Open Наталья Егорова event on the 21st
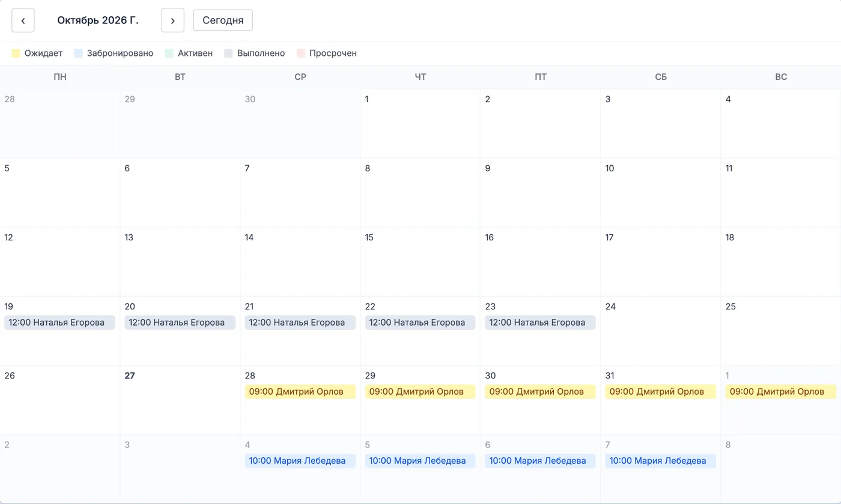Image resolution: width=841 pixels, height=504 pixels. tap(300, 323)
